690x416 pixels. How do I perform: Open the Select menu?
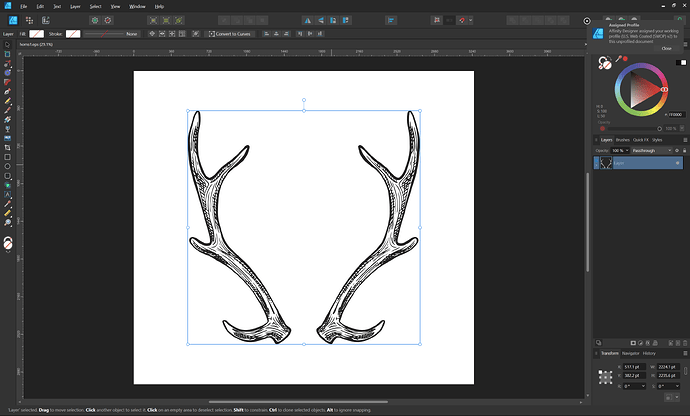[x=95, y=7]
